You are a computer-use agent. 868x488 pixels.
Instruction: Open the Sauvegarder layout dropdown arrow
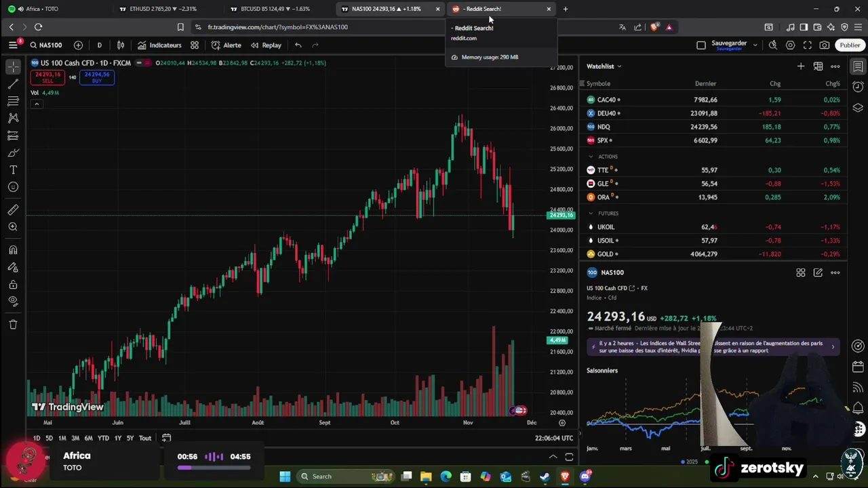[755, 45]
